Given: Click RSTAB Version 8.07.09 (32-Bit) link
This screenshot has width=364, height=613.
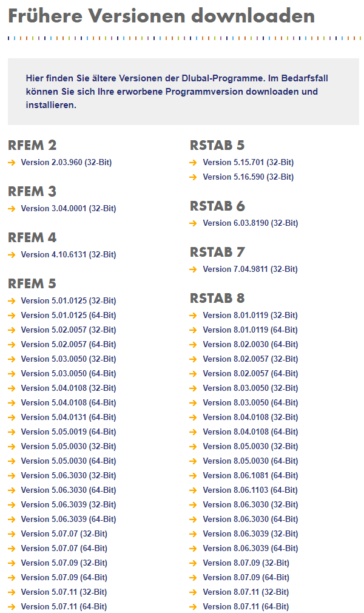Looking at the screenshot, I should [246, 563].
